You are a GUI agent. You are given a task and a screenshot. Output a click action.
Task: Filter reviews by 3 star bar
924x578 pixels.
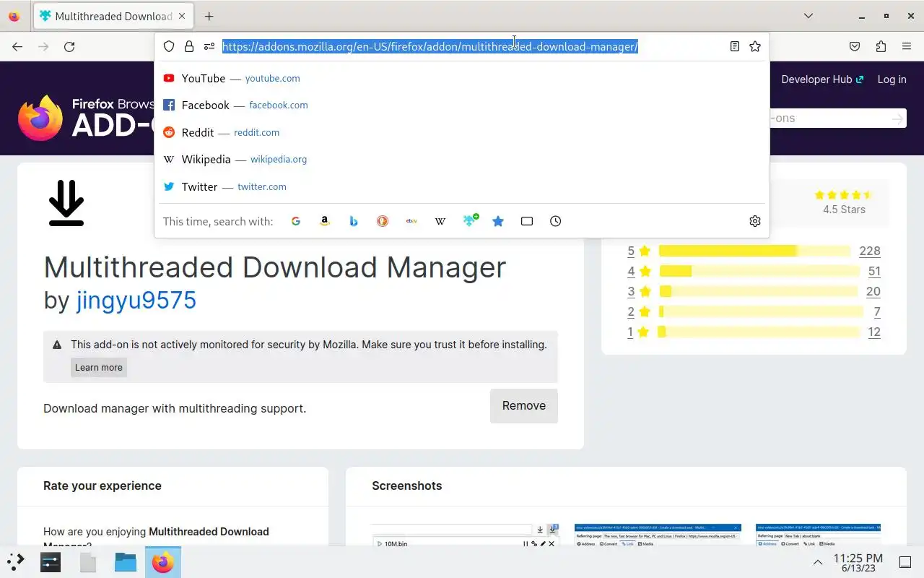pos(759,291)
